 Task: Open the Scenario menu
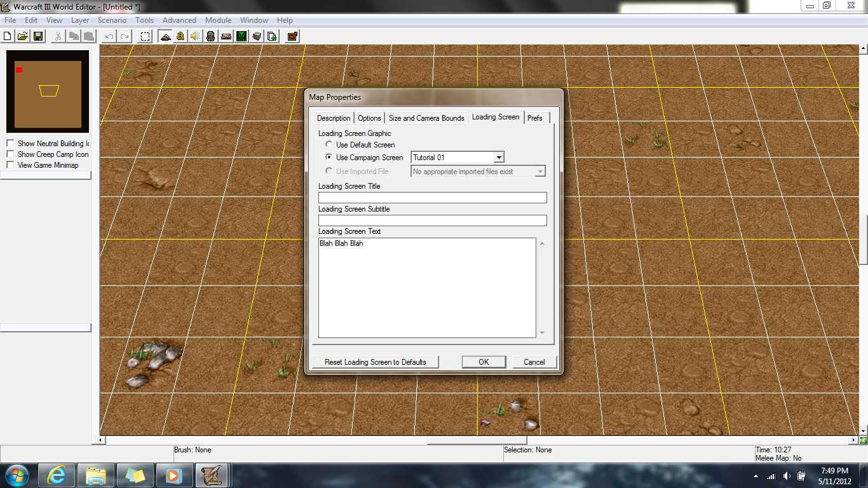[112, 20]
